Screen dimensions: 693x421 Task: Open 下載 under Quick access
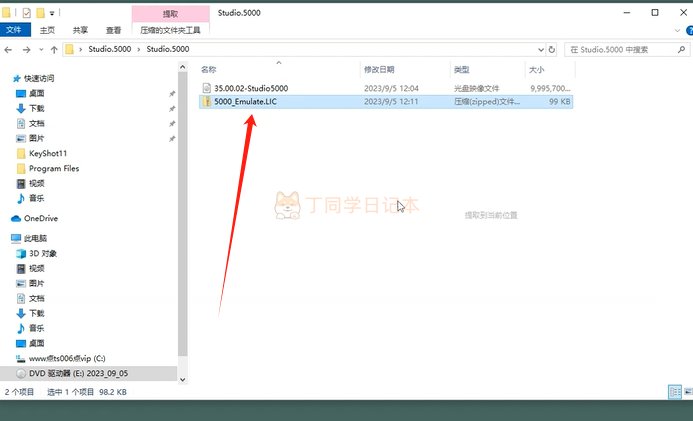click(x=36, y=108)
